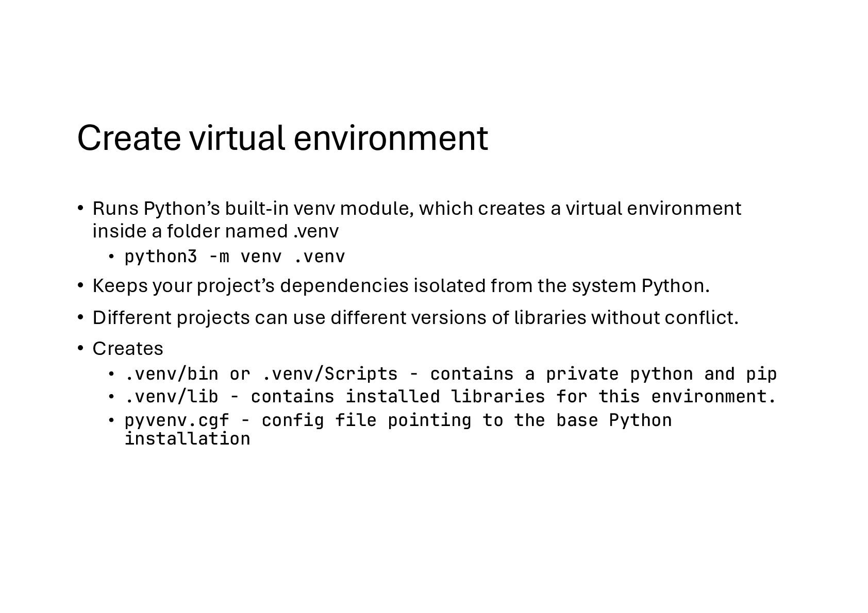Click the slide title 'Create virtual environment'
868x613 pixels.
coord(282,138)
